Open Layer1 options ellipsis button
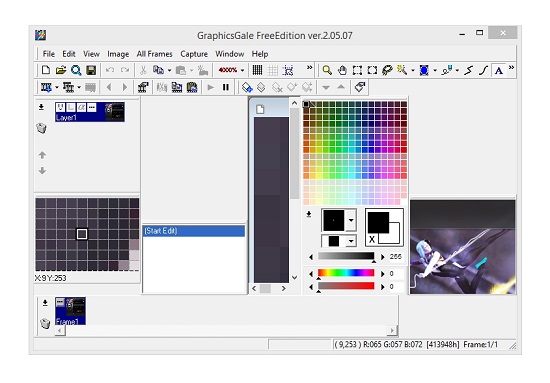Screen dimensions: 550x383 (x=92, y=107)
